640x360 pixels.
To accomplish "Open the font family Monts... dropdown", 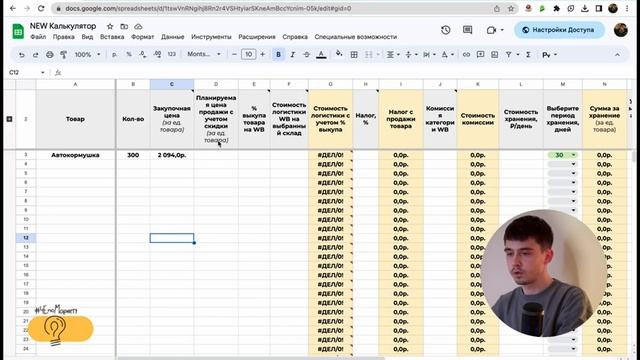I will click(204, 54).
